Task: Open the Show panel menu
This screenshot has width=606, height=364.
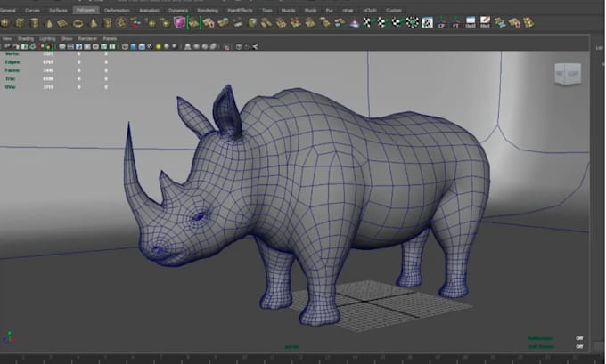Action: pyautogui.click(x=67, y=38)
